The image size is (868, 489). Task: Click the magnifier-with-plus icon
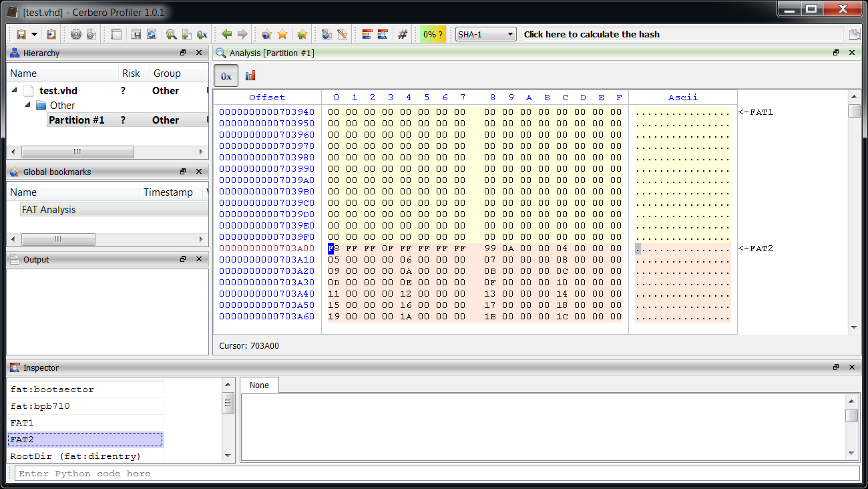coord(172,34)
